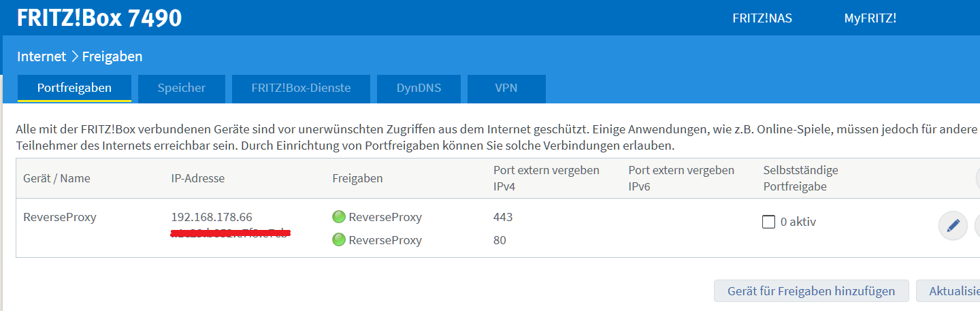Click 'Port extern vergeben IPv4' column header
980x317 pixels.
click(x=546, y=178)
